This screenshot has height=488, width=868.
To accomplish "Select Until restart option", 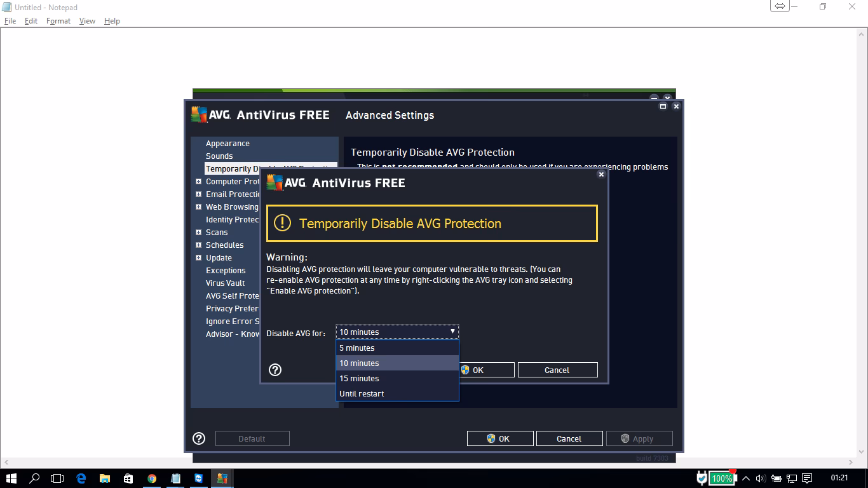I will [397, 393].
